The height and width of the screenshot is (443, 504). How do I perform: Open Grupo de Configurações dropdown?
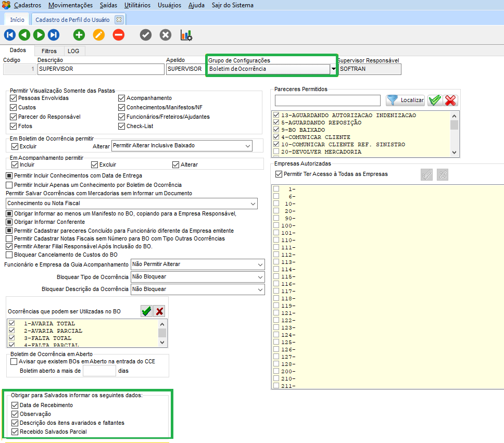(333, 69)
